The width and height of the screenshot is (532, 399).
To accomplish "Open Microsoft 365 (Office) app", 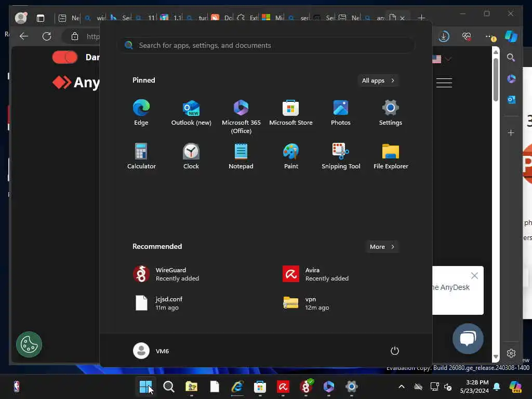I will (241, 117).
